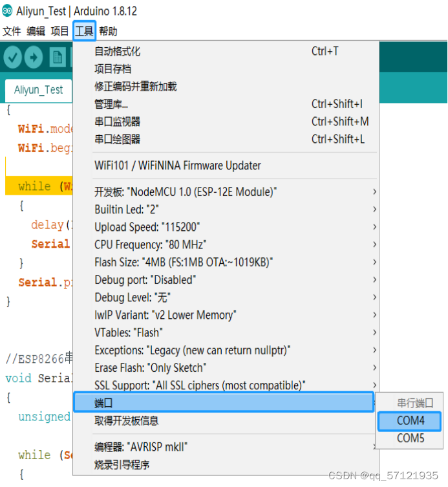Open the 帮助 menu
Image resolution: width=448 pixels, height=487 pixels.
click(108, 31)
